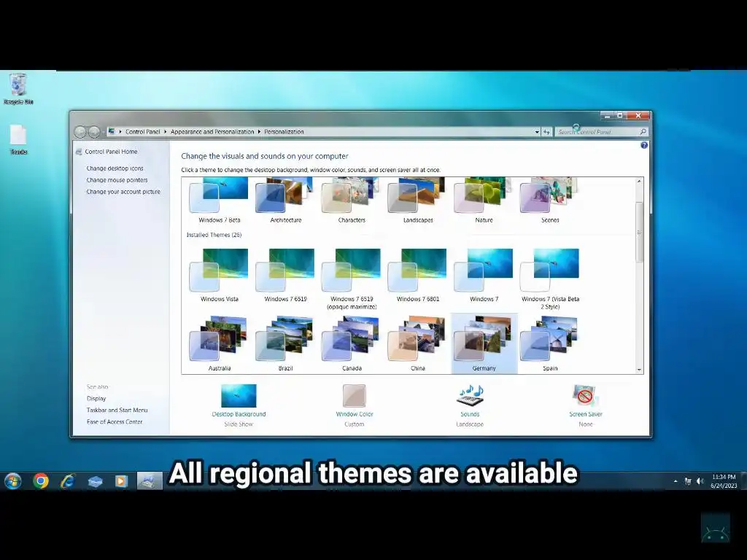The height and width of the screenshot is (560, 747).
Task: Choose Windows 7 6519 (opaque maximize) theme
Action: click(352, 279)
